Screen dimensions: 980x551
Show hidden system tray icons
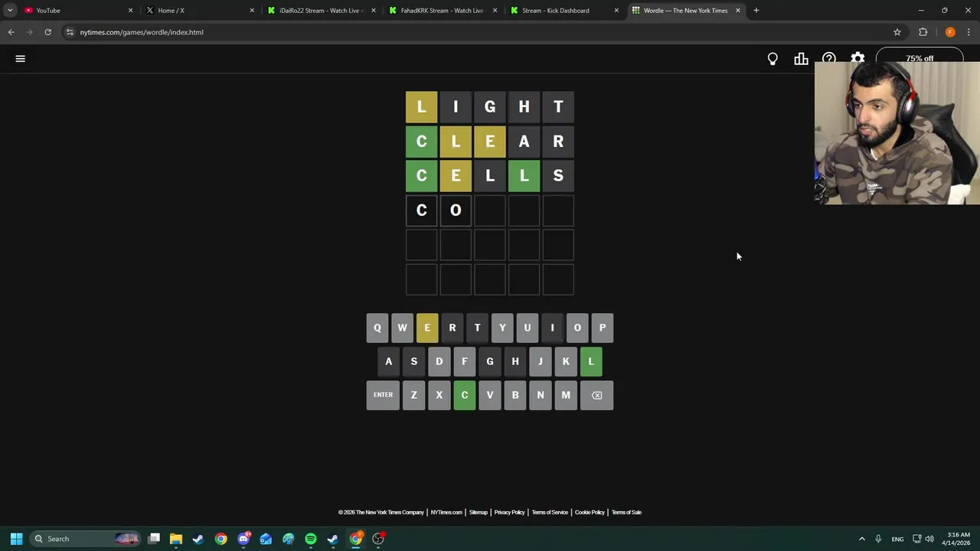pos(862,539)
